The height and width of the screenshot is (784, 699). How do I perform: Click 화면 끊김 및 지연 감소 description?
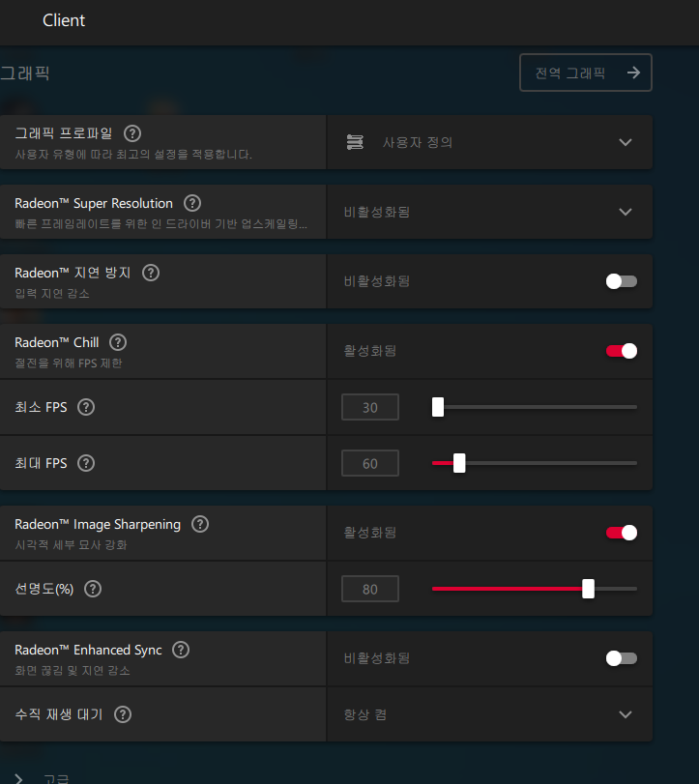[73, 671]
